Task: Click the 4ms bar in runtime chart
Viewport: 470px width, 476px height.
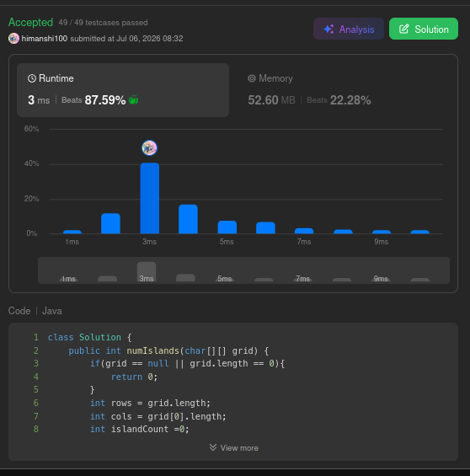Action: click(188, 219)
